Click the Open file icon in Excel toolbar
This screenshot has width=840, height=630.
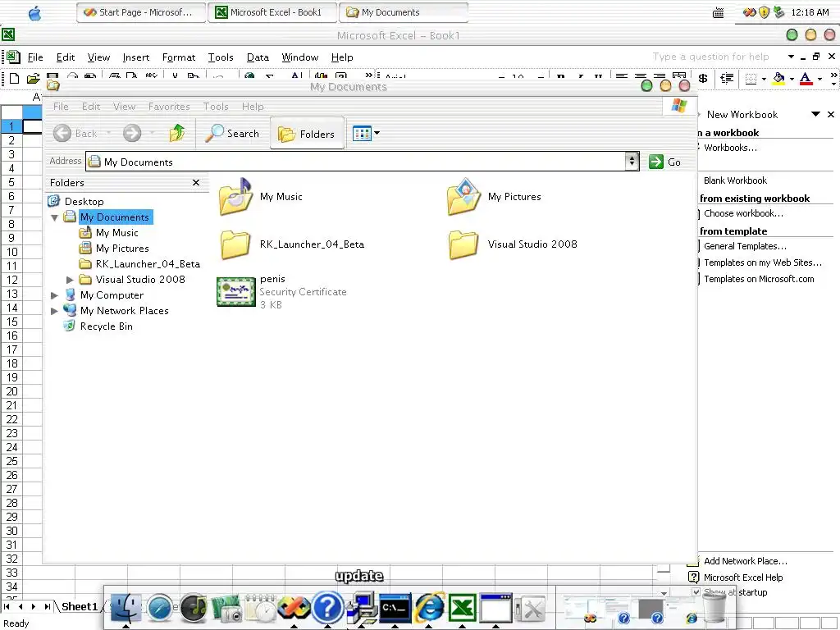pos(33,79)
